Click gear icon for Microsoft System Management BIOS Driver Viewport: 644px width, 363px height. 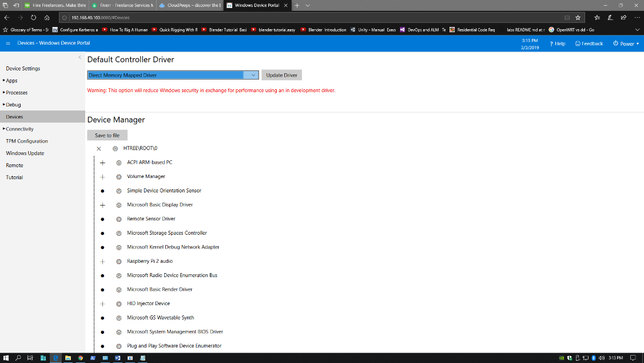click(119, 332)
